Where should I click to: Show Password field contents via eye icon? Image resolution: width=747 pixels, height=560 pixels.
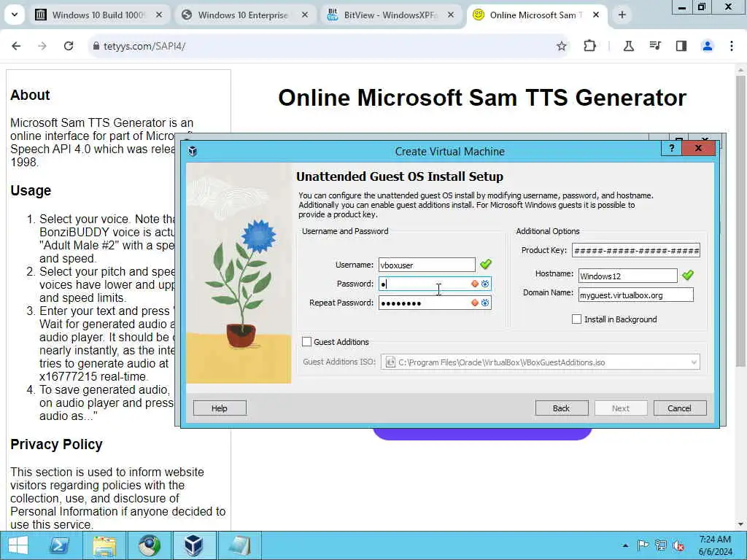coord(485,284)
